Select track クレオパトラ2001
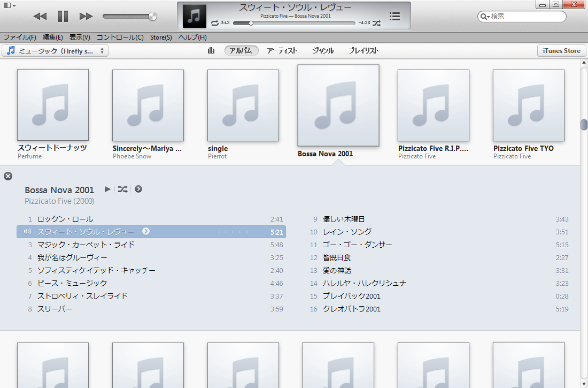Screen dimensions: 588x388 (x=437, y=309)
